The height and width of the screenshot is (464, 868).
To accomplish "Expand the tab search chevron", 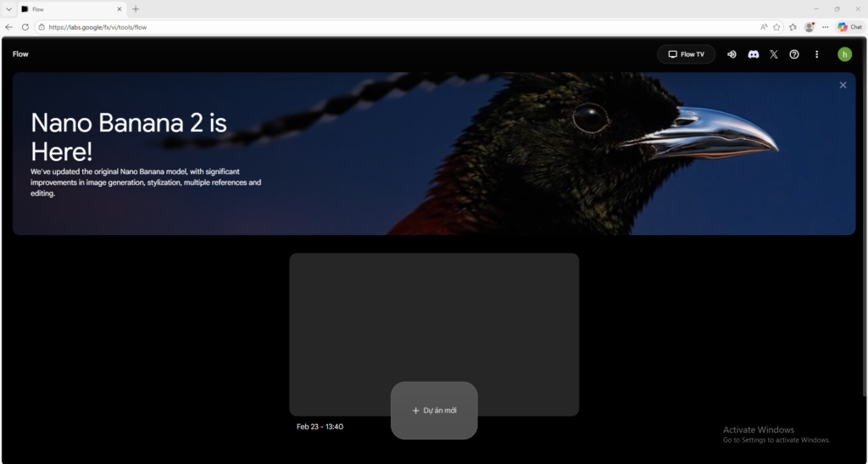I will pos(8,8).
